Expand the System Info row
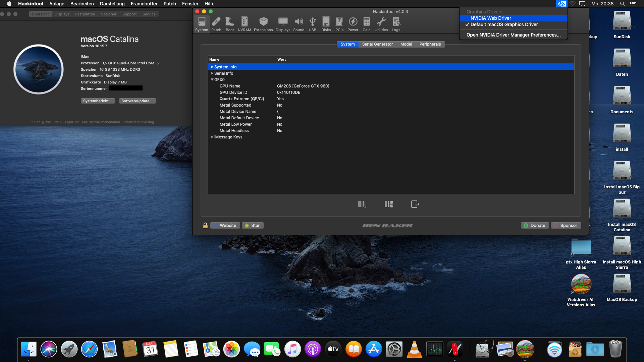 pyautogui.click(x=212, y=67)
